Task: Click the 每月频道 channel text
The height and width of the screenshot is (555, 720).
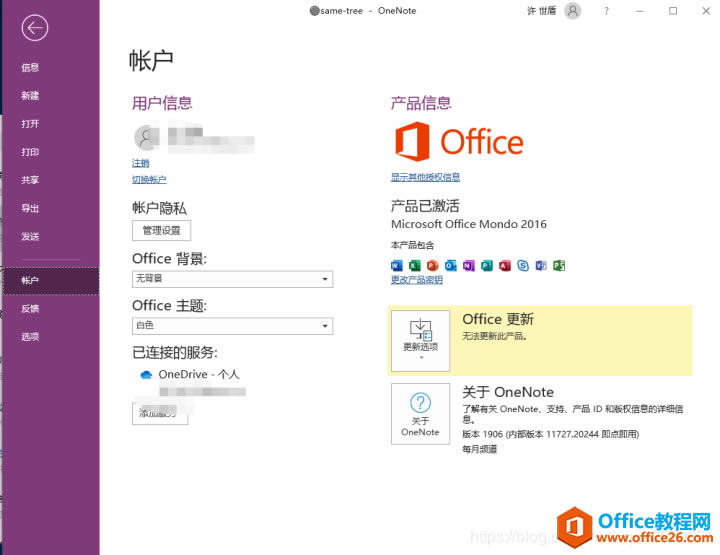Action: pos(479,449)
